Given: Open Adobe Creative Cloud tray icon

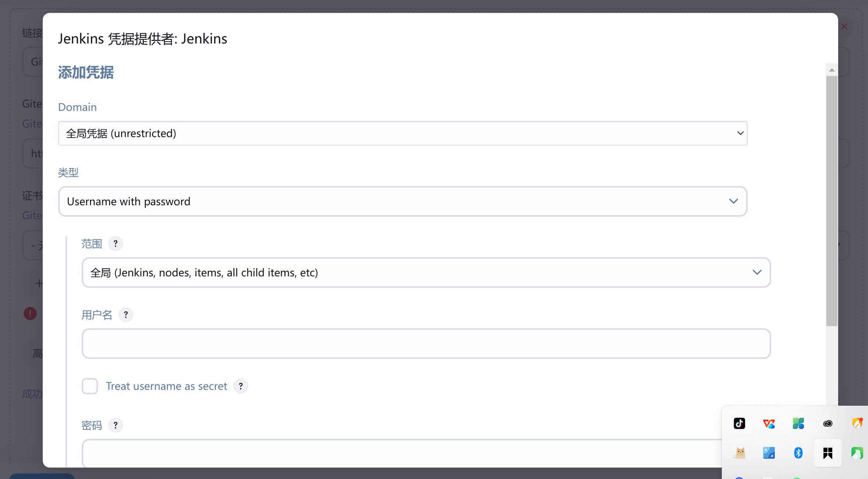Looking at the screenshot, I should (x=828, y=423).
